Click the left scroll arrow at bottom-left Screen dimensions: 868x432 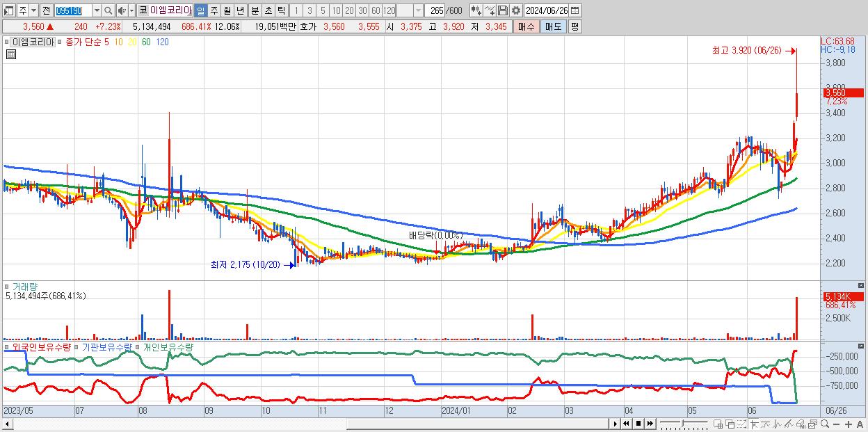(x=7, y=424)
